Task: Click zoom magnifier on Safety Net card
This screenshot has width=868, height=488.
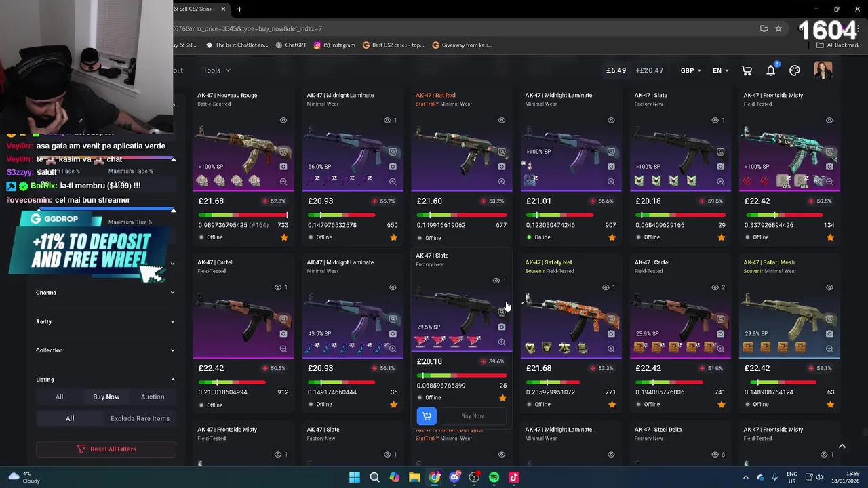Action: (611, 349)
